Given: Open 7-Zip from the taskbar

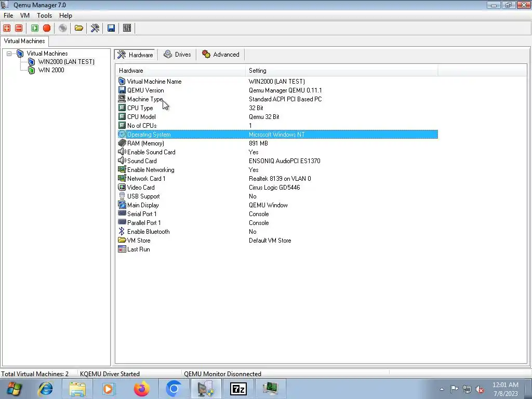Looking at the screenshot, I should [x=238, y=389].
